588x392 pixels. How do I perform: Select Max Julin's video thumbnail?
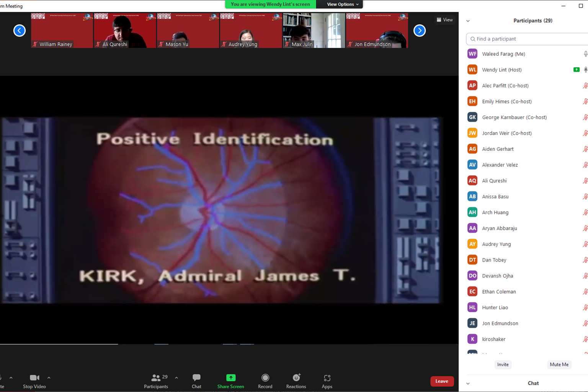pyautogui.click(x=314, y=31)
